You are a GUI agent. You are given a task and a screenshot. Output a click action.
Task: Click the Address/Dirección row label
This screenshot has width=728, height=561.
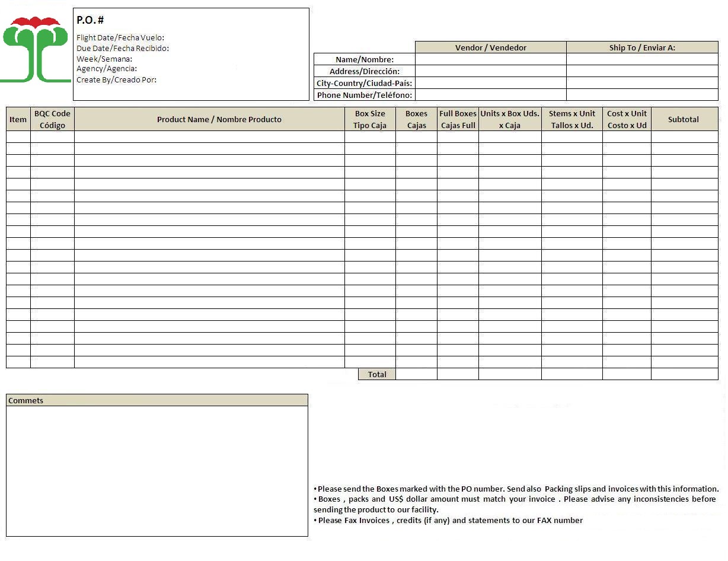(x=365, y=71)
